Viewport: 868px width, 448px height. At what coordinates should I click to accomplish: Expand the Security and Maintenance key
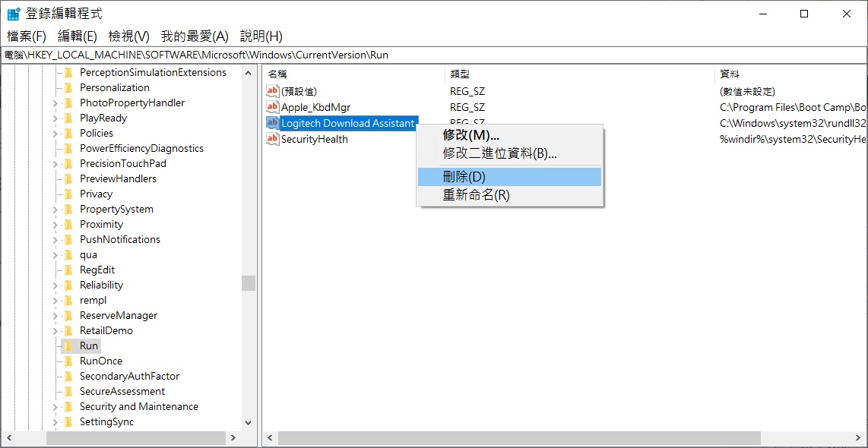click(55, 406)
